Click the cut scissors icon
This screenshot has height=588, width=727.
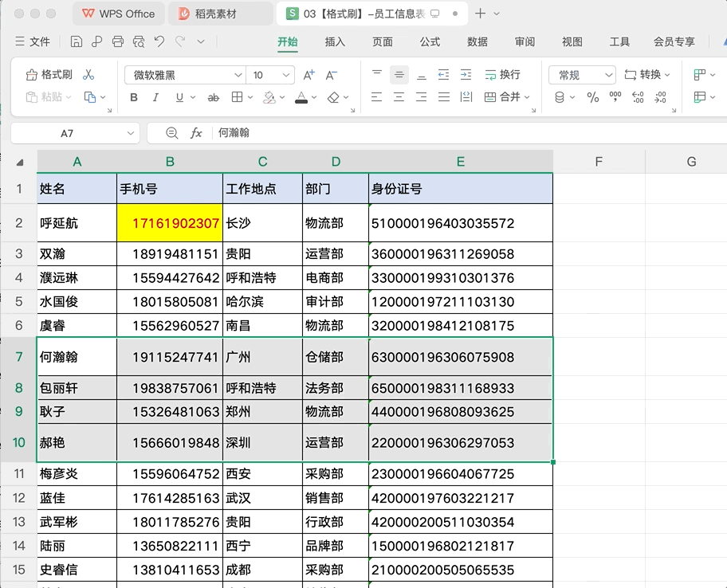point(88,75)
